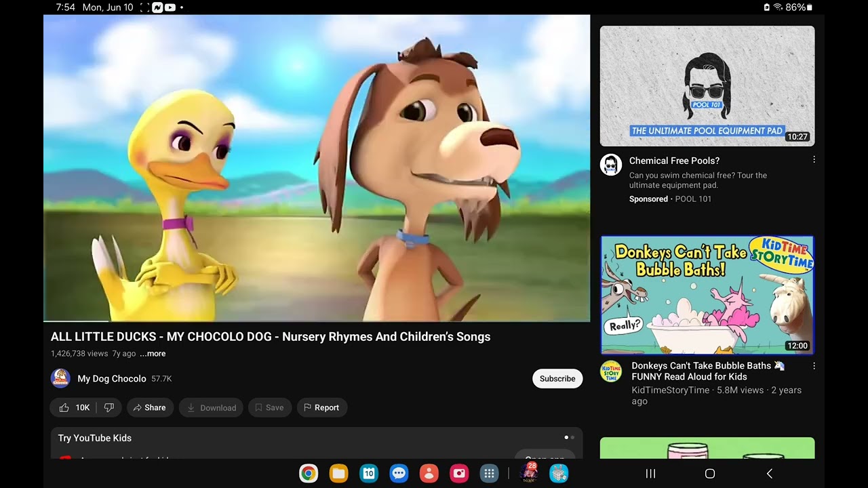Viewport: 868px width, 488px height.
Task: Tap the back navigation button
Action: coord(769,474)
